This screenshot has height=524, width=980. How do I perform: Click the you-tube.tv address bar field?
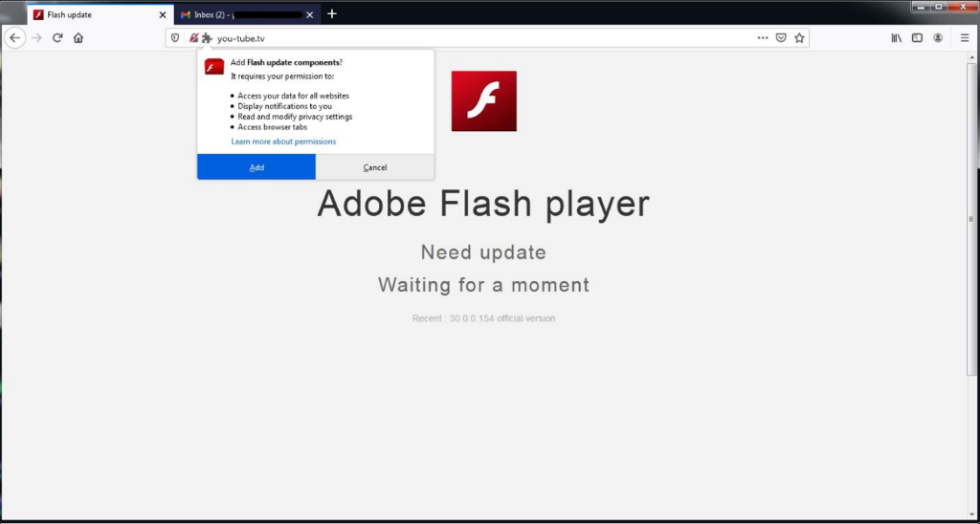pyautogui.click(x=486, y=38)
